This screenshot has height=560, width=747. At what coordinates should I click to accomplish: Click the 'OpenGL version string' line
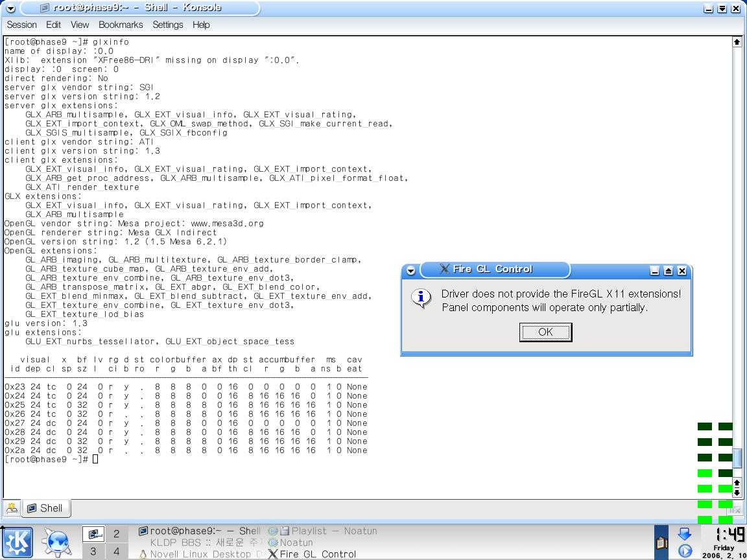click(x=116, y=241)
